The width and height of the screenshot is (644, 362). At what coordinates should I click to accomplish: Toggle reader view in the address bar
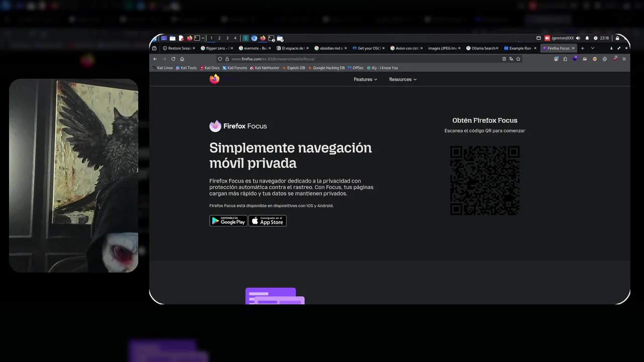tap(504, 59)
